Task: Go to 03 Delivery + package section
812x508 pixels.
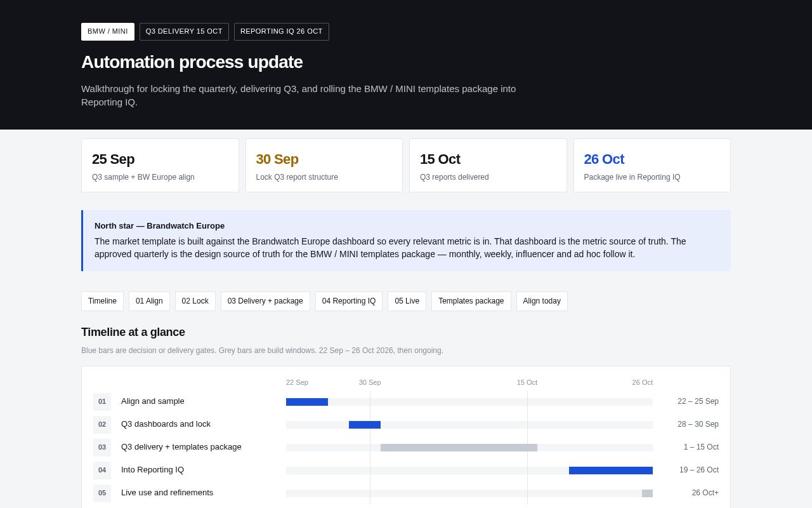Action: [265, 301]
